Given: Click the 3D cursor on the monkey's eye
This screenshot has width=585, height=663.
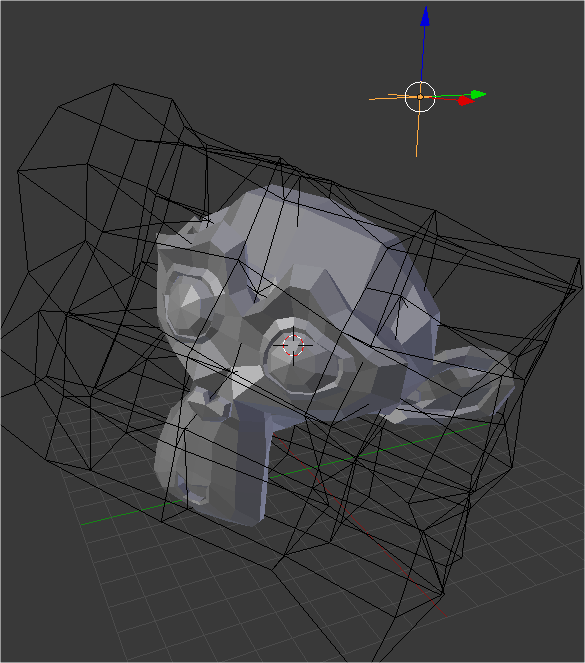Looking at the screenshot, I should pos(293,345).
